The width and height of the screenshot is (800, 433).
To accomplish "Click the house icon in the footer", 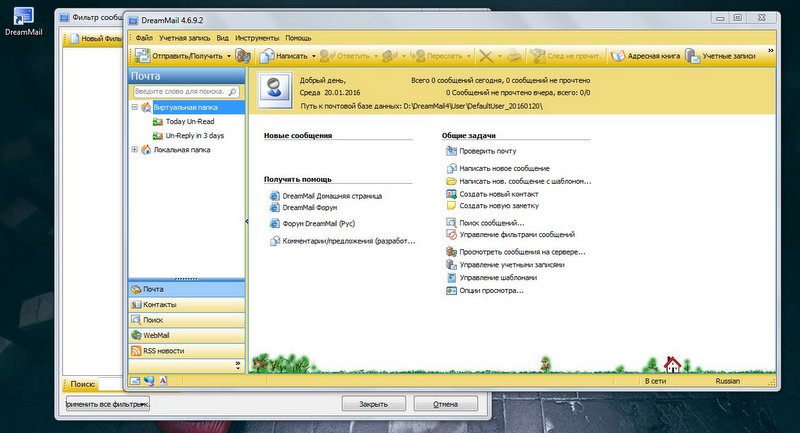I will (672, 364).
